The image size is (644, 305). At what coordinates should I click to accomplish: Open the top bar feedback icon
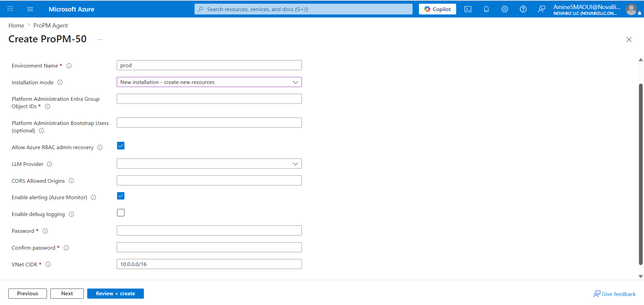[x=542, y=9]
